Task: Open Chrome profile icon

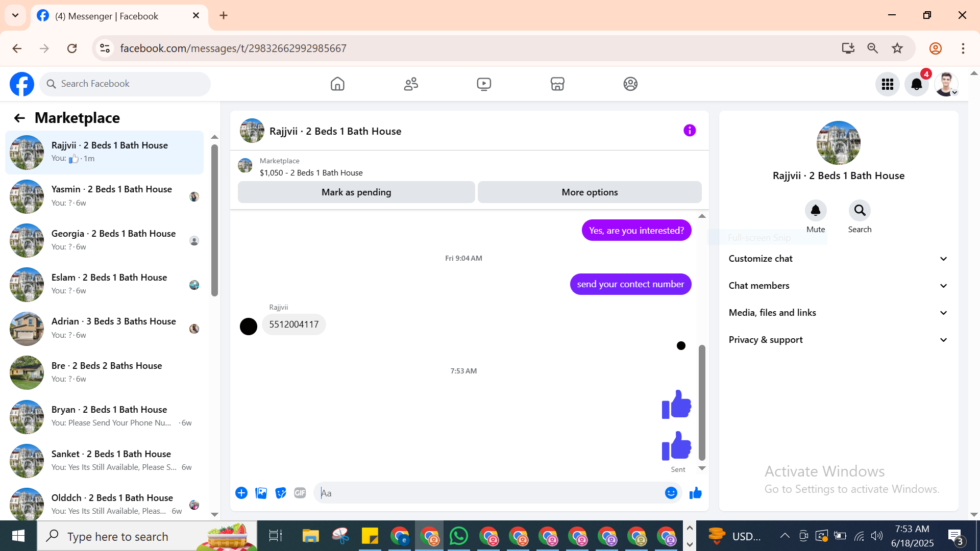Action: coord(936,48)
